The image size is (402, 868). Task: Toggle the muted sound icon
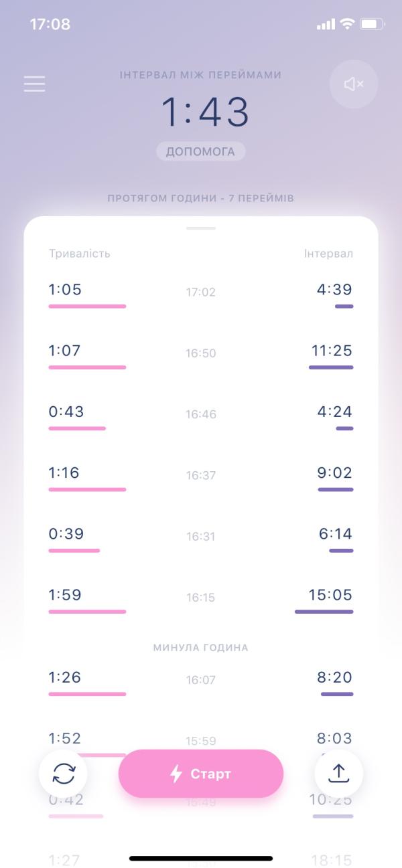tap(354, 84)
